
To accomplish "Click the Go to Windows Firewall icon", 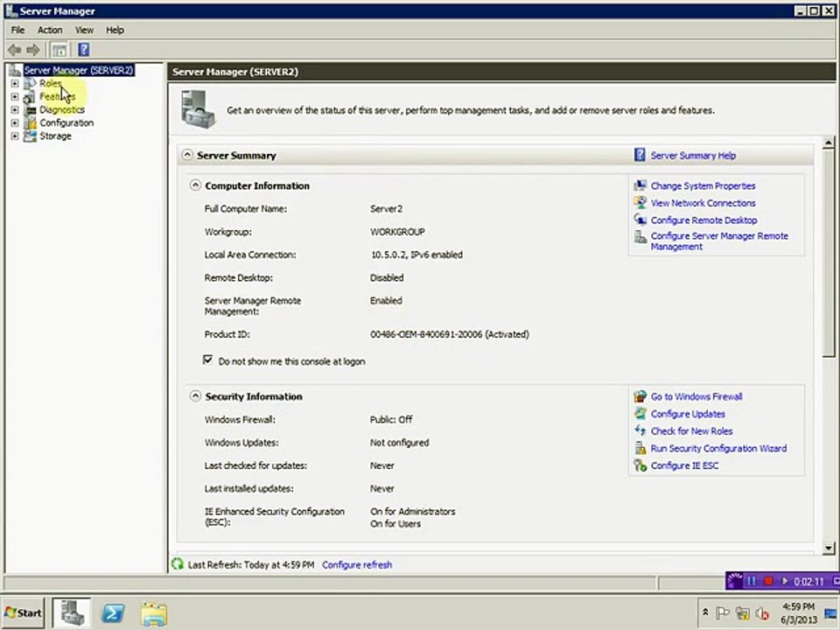I will pyautogui.click(x=640, y=396).
